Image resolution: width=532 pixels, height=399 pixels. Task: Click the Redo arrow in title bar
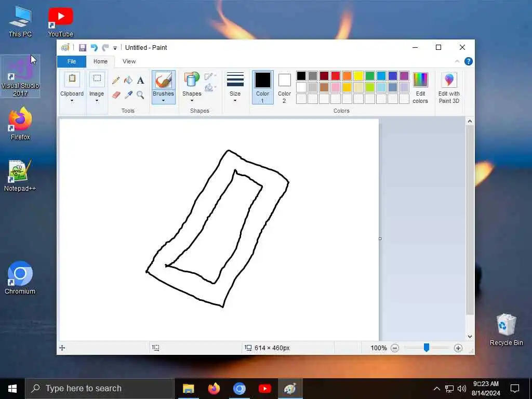pyautogui.click(x=105, y=47)
